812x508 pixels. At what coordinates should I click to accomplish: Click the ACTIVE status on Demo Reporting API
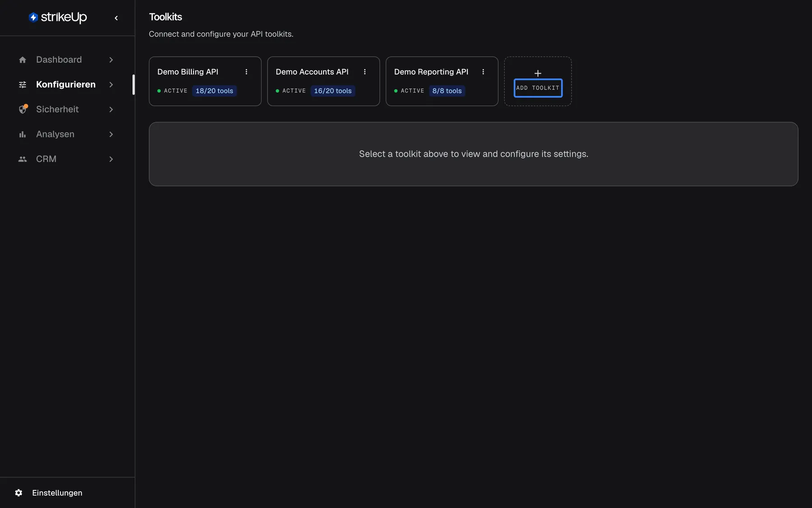[x=409, y=91]
